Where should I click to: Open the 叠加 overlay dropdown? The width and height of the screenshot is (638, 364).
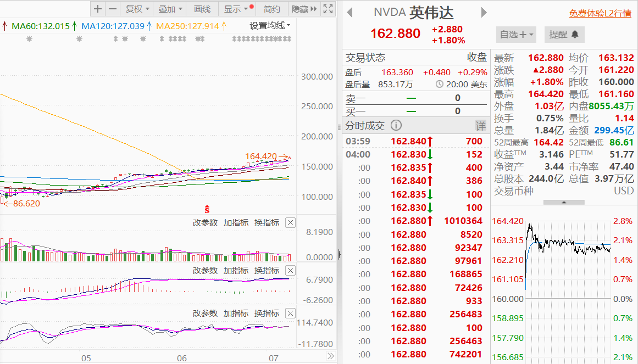pyautogui.click(x=170, y=9)
